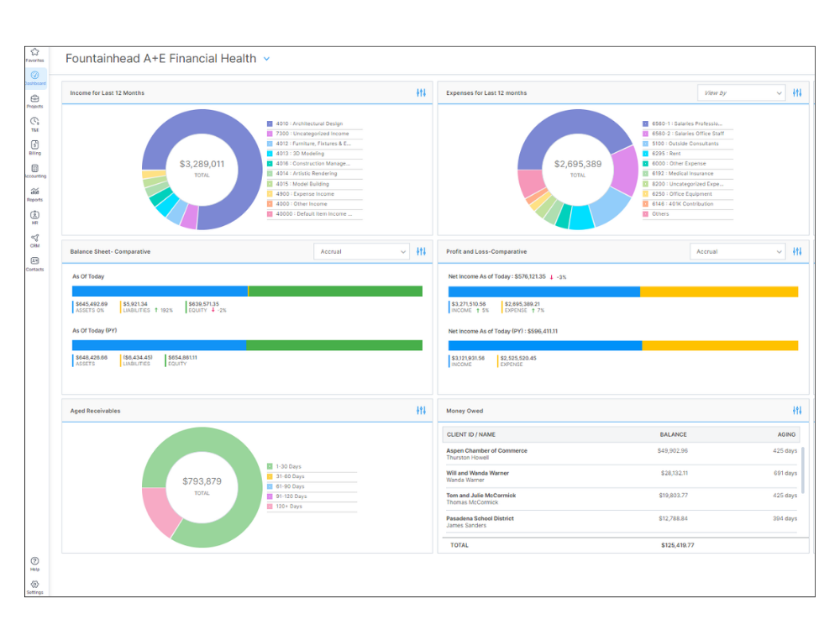Open the Aspen Chamber of Commerce client row
The image size is (840, 630).
point(622,454)
